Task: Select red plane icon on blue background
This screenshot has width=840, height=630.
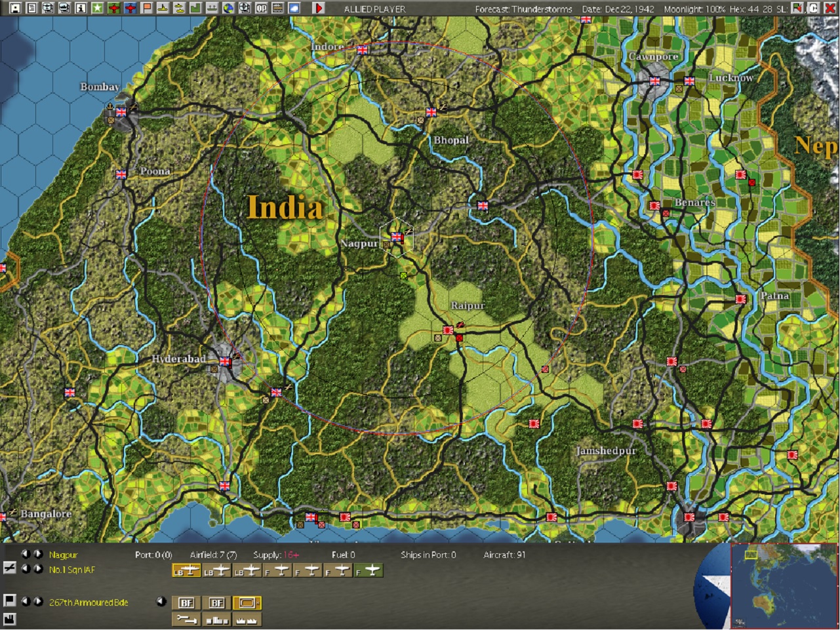Action: point(130,8)
